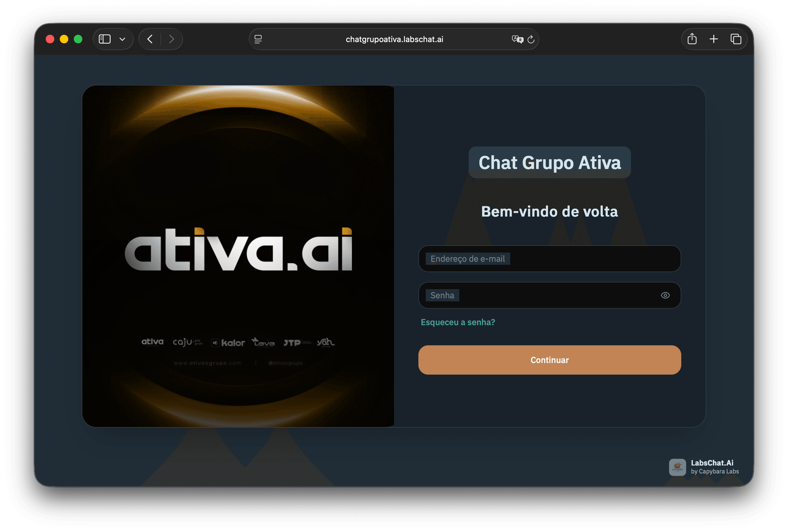Maximize the window with the green button

click(78, 39)
